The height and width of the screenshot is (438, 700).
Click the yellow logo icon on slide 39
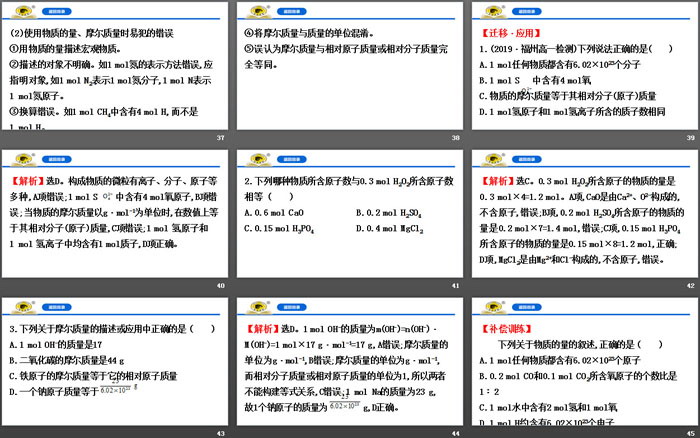(494, 12)
